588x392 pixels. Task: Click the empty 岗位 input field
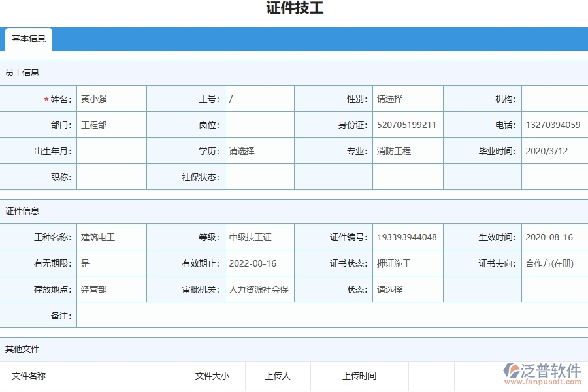[x=260, y=125]
